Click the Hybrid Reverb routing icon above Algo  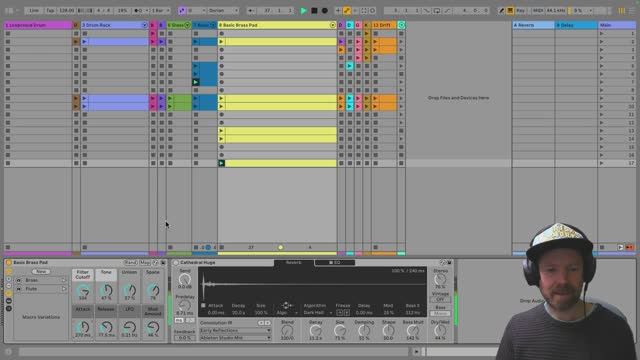[286, 305]
